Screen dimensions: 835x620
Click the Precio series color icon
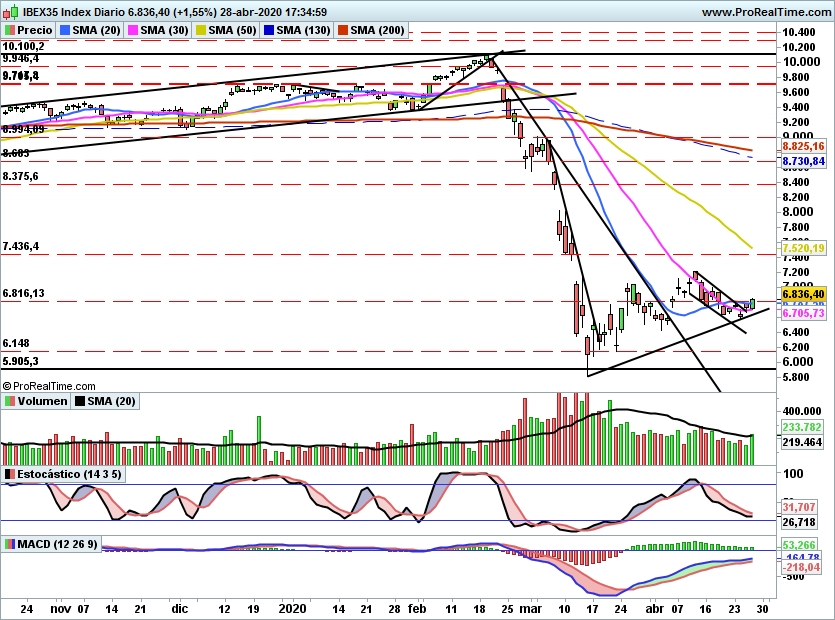coord(10,29)
